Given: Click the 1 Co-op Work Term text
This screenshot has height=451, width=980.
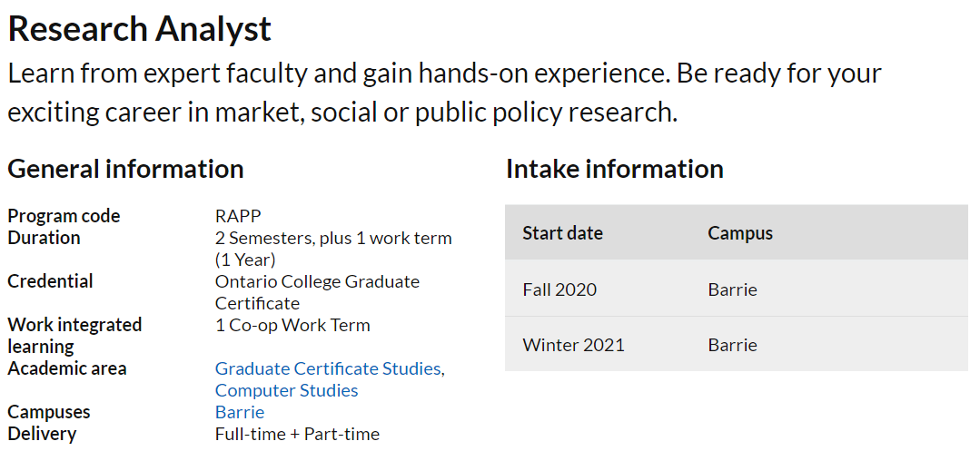Looking at the screenshot, I should coord(292,325).
